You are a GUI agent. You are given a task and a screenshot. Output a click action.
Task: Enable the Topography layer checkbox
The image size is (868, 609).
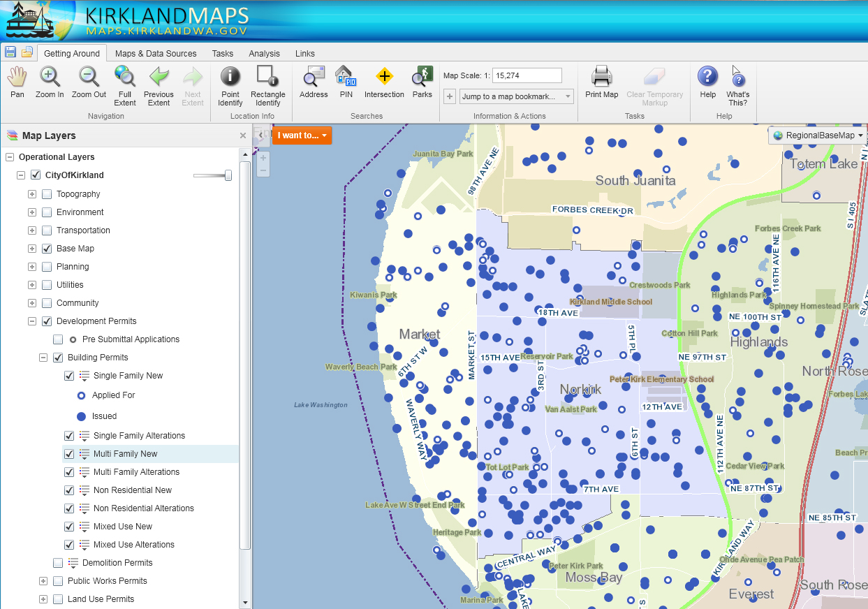(x=47, y=194)
